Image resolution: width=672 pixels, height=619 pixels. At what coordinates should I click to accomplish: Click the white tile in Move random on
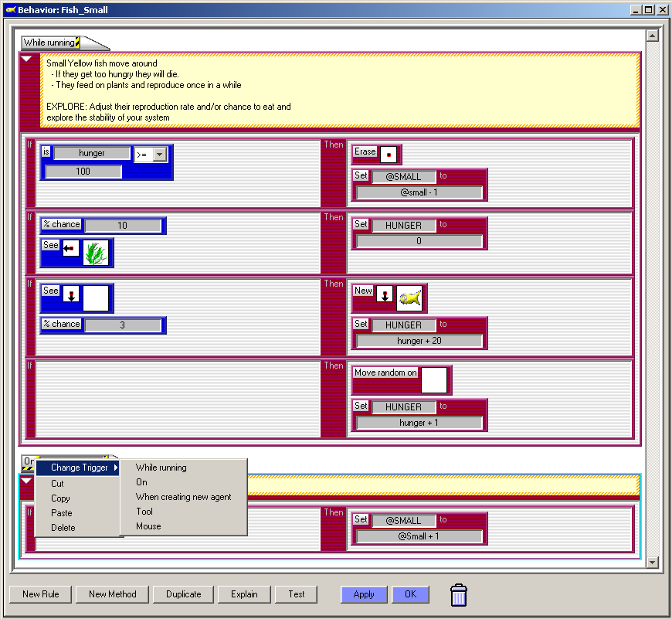tap(434, 380)
